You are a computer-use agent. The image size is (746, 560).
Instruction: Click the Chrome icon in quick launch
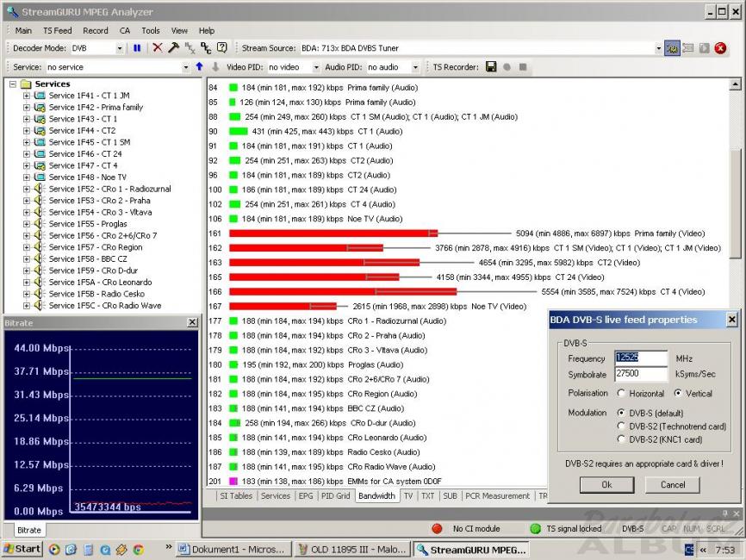[139, 550]
